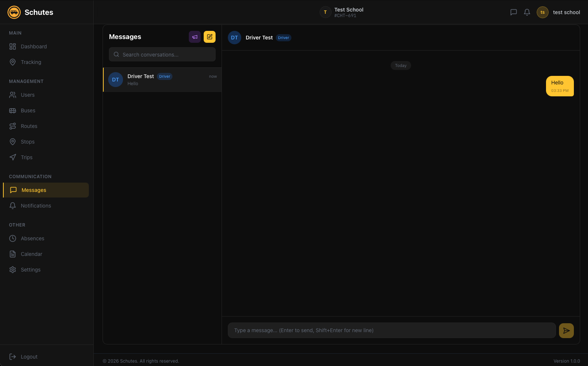This screenshot has height=366, width=588.
Task: Open Dashboard from the sidebar
Action: coord(46,46)
